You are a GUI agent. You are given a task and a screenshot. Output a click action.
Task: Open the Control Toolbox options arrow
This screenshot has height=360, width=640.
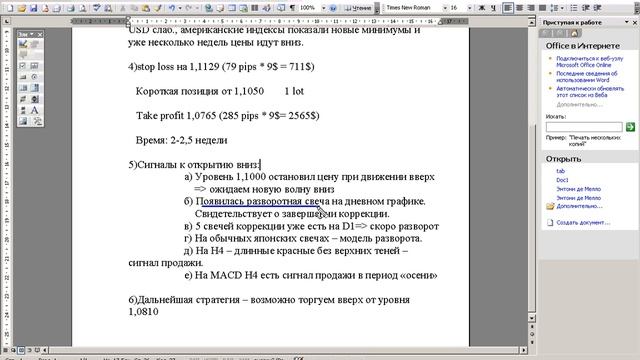pyautogui.click(x=32, y=34)
